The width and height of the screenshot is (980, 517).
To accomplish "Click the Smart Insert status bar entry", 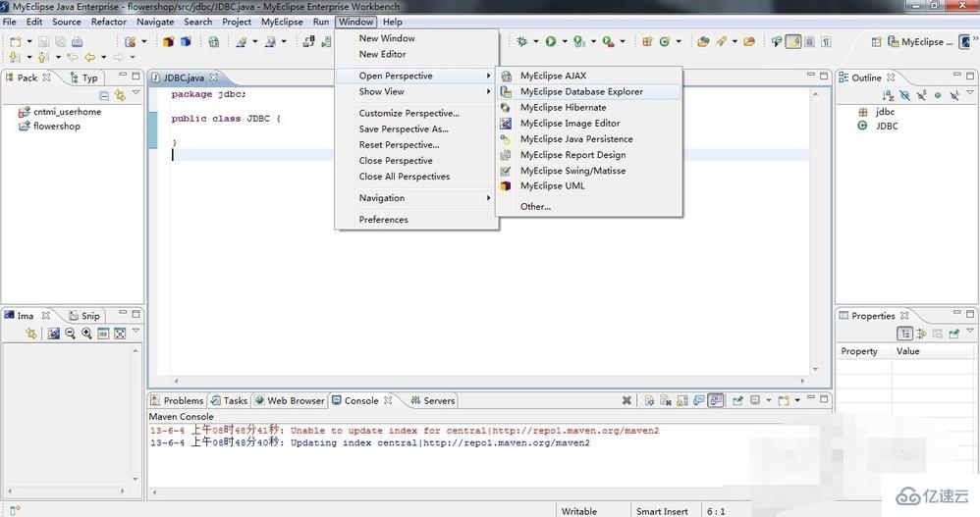I will [x=662, y=511].
